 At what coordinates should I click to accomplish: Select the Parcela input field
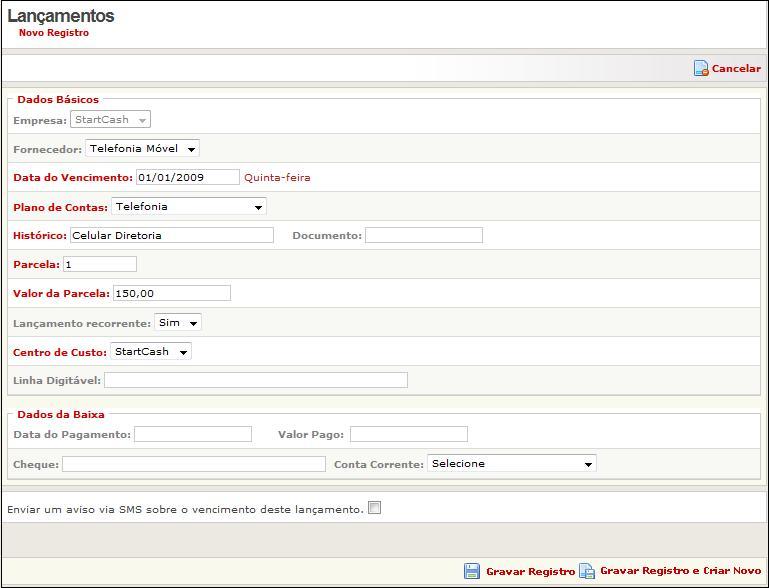(x=99, y=265)
